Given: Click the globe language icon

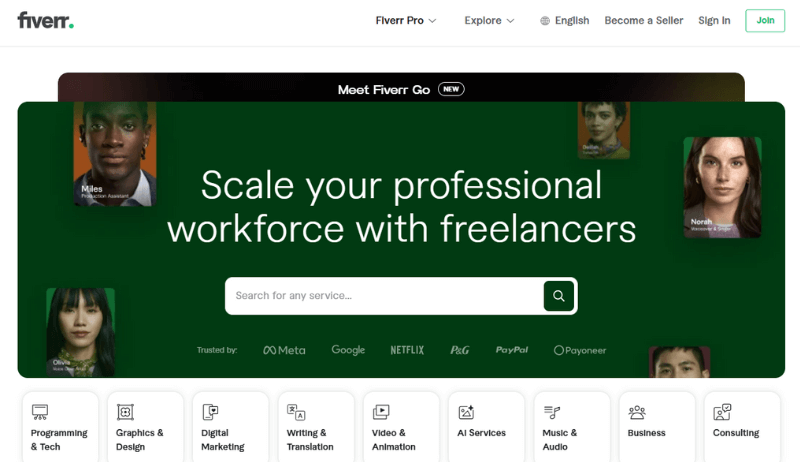Looking at the screenshot, I should click(x=545, y=21).
